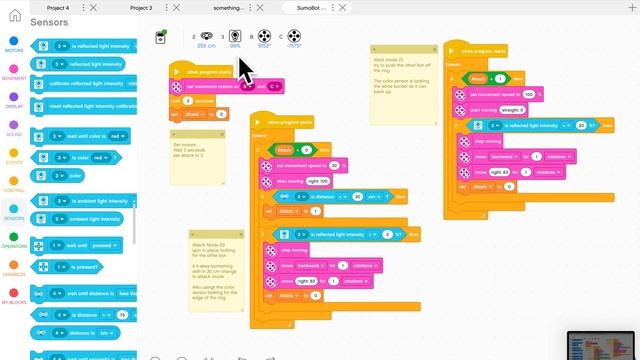Open motor C dropdown in 'set movement motors'
The width and height of the screenshot is (640, 360).
tap(274, 87)
